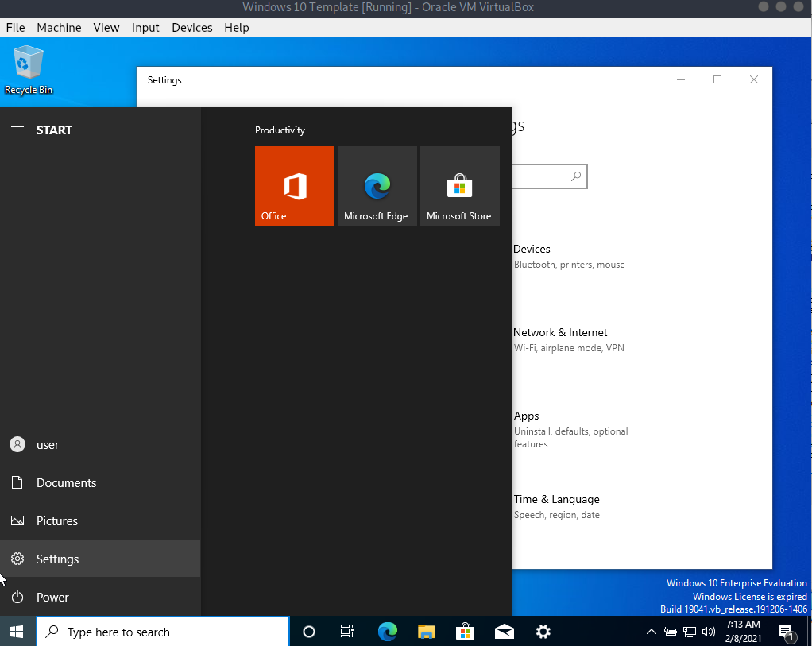The height and width of the screenshot is (646, 812).
Task: Open Documents from the Start sidebar
Action: (100, 483)
